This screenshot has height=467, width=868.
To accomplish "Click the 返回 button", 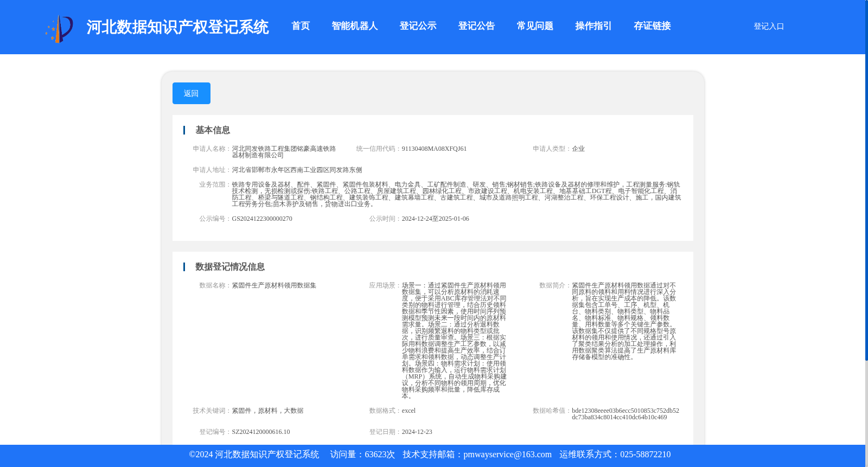I will [192, 93].
